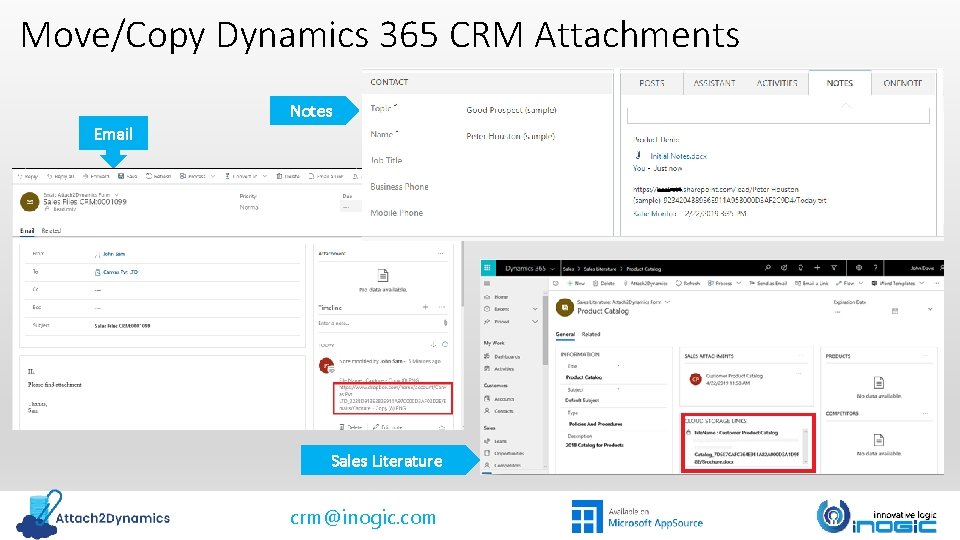Expand the Dynamics 365 app switcher chevron

[x=552, y=268]
